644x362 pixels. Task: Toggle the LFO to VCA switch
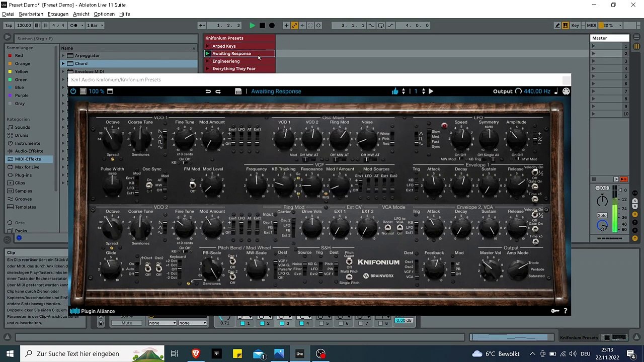tap(400, 227)
